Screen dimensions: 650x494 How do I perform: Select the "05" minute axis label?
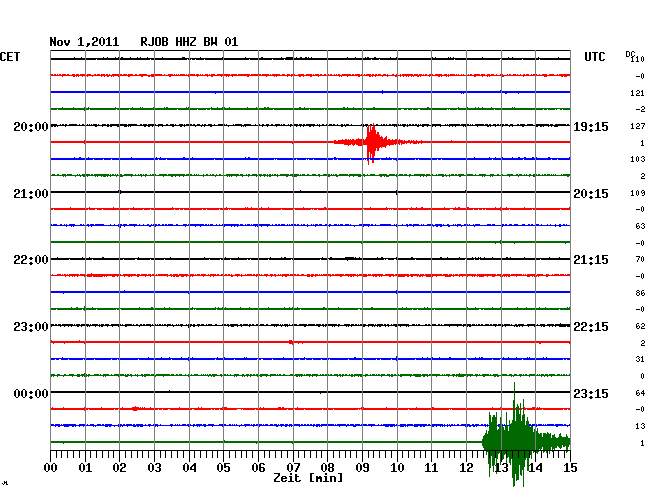coord(223,467)
